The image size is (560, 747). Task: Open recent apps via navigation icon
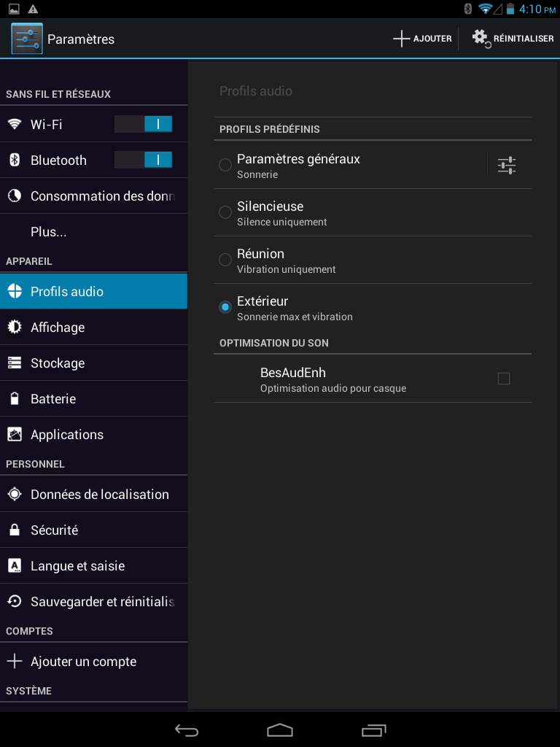pos(374,729)
